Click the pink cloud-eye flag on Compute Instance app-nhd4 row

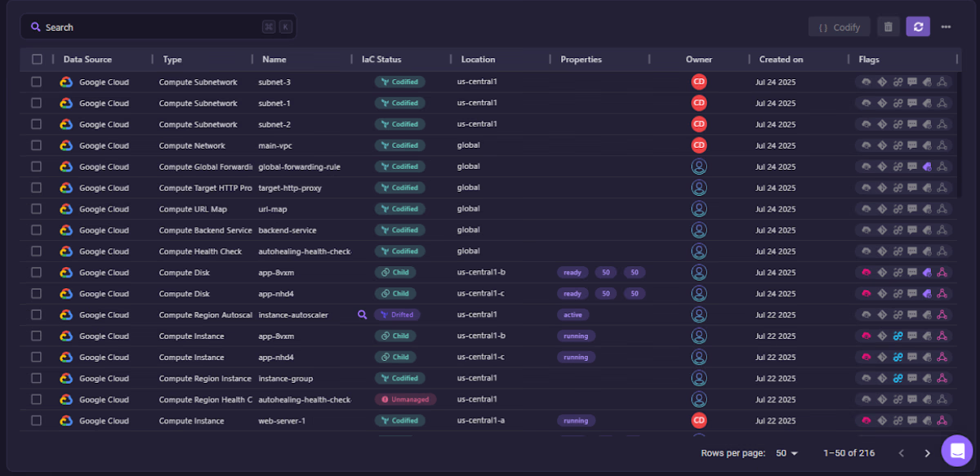click(866, 357)
